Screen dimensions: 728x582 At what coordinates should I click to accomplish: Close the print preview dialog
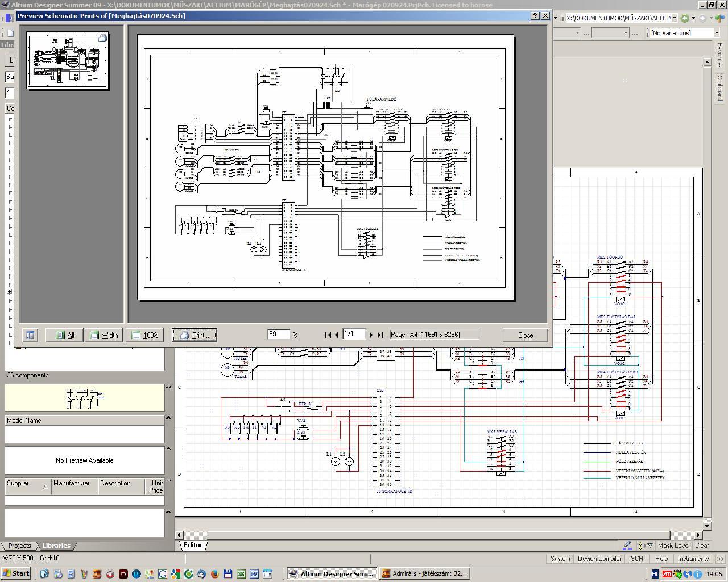pos(525,335)
